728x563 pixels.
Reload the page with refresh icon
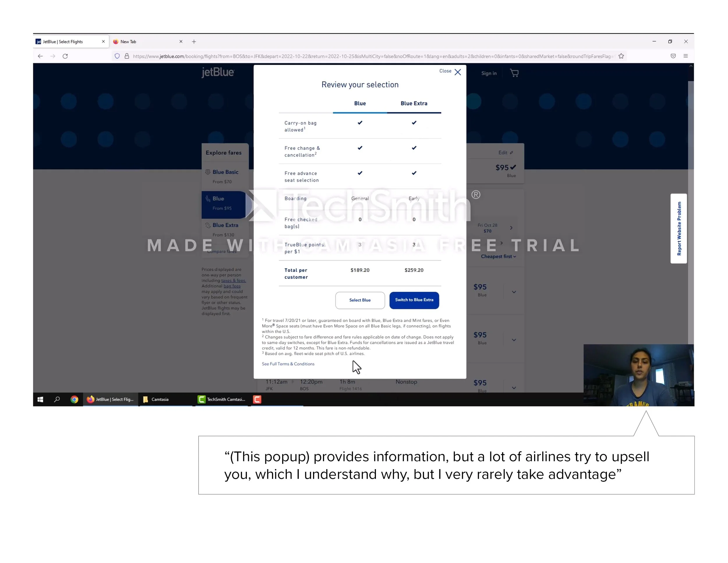pos(65,56)
